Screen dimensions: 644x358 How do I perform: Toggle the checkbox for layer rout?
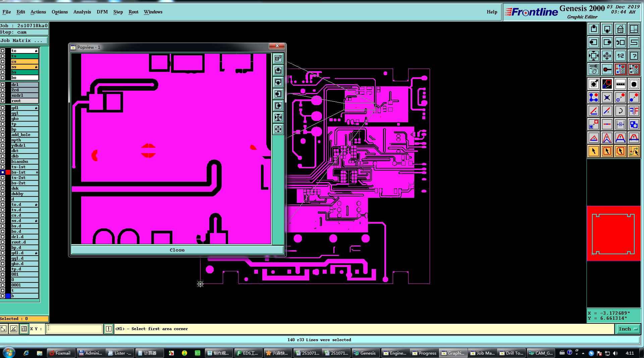coord(3,101)
